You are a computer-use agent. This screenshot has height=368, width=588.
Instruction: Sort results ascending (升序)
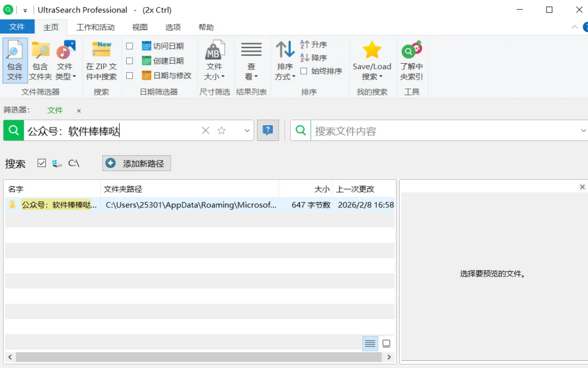314,45
